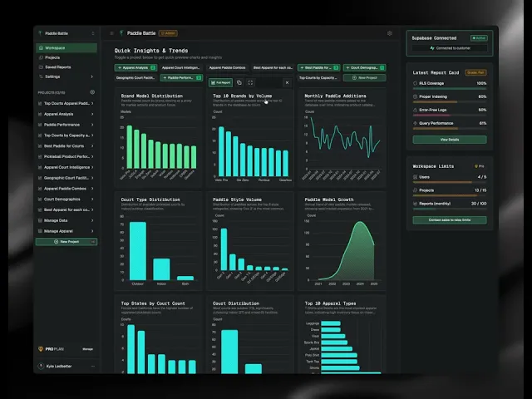Click the copy icon beside Full Report

239,82
